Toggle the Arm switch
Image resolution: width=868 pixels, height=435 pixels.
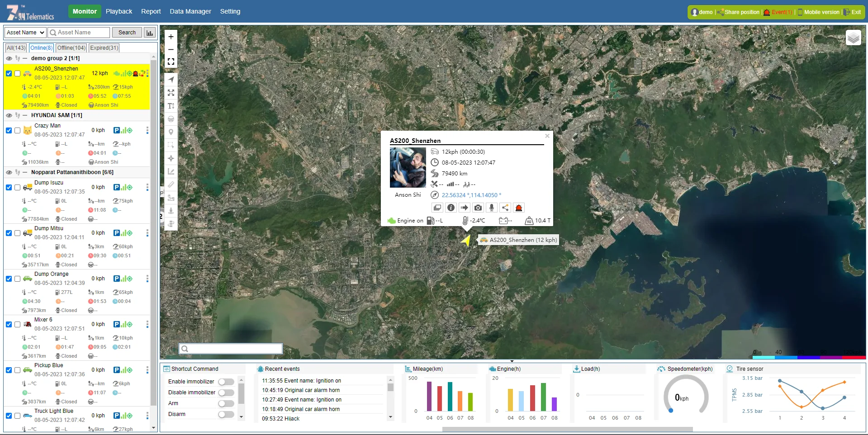click(x=226, y=403)
